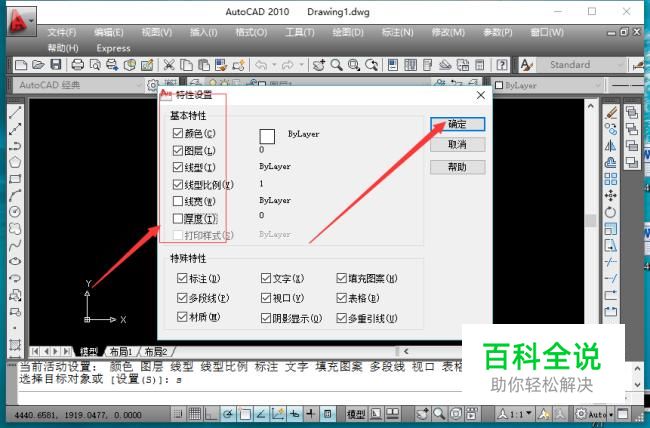Uncheck the 图层(L) checkbox
The height and width of the screenshot is (428, 650).
[x=178, y=150]
